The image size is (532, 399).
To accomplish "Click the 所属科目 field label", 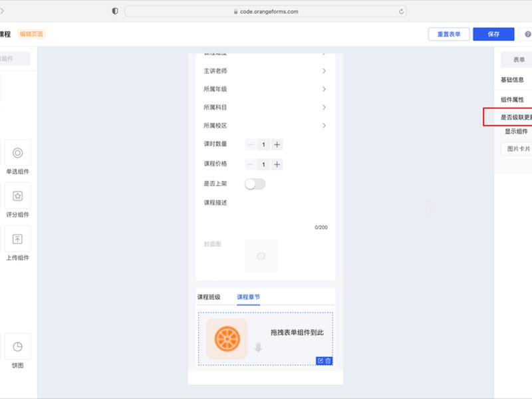I will (x=215, y=108).
